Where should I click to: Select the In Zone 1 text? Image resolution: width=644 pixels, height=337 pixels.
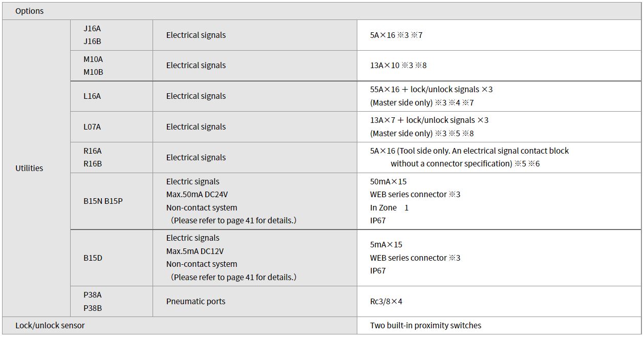pos(390,207)
